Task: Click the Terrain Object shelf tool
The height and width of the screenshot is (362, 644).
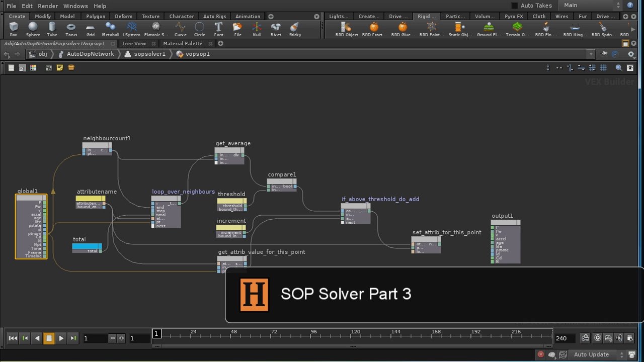Action: [517, 29]
